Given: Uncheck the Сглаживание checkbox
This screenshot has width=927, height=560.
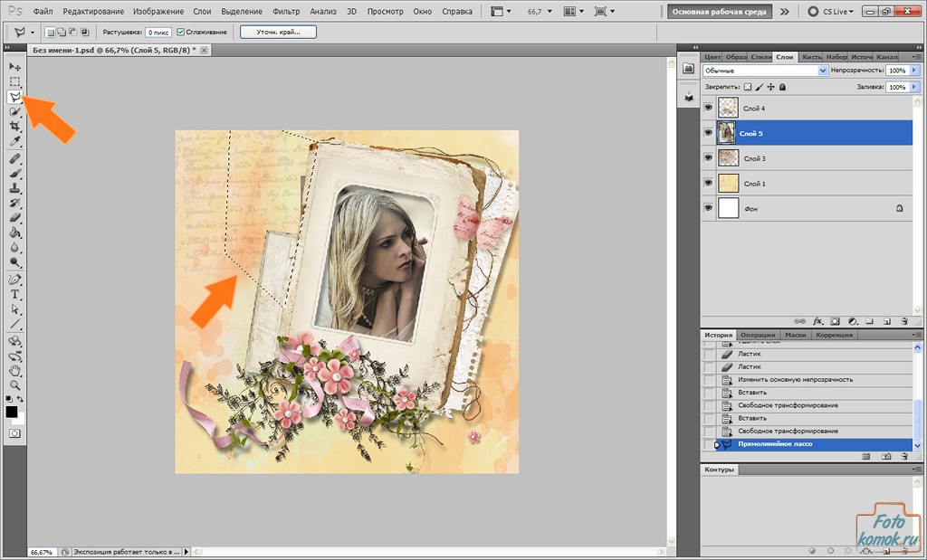Looking at the screenshot, I should (181, 32).
